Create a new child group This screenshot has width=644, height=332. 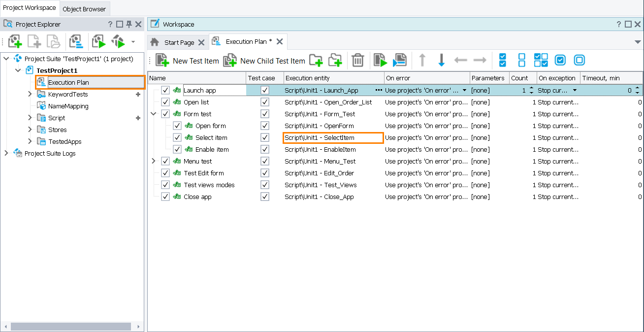click(335, 60)
